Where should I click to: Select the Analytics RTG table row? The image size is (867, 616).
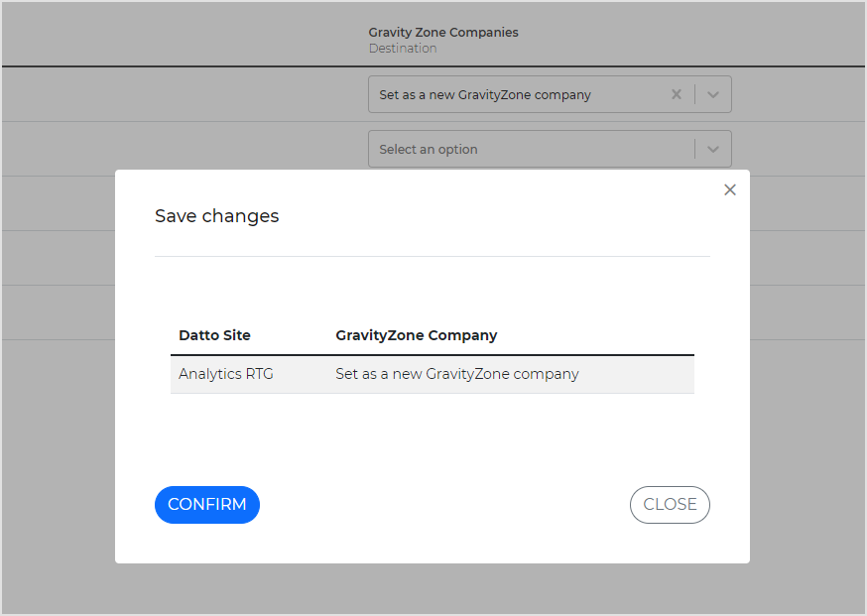(x=433, y=374)
